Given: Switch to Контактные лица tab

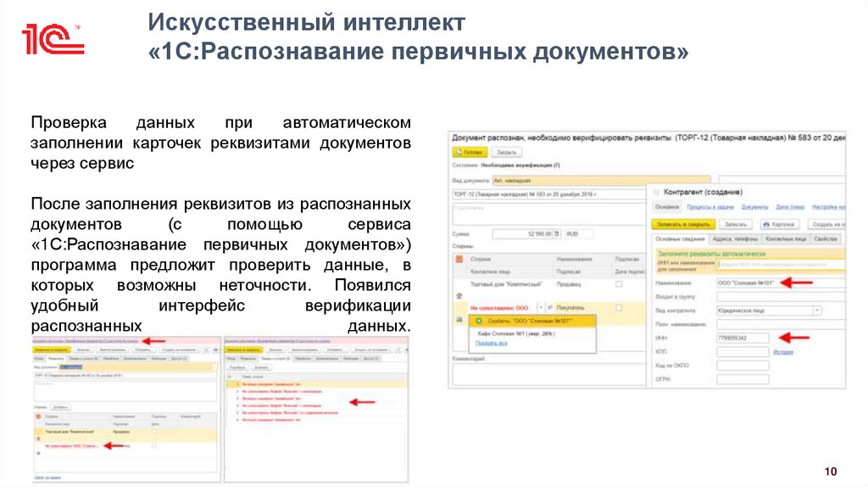Looking at the screenshot, I should coord(786,238).
